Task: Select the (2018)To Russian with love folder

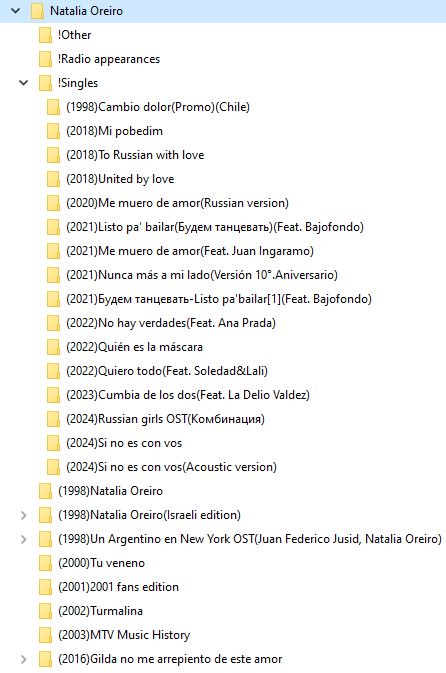Action: click(135, 155)
